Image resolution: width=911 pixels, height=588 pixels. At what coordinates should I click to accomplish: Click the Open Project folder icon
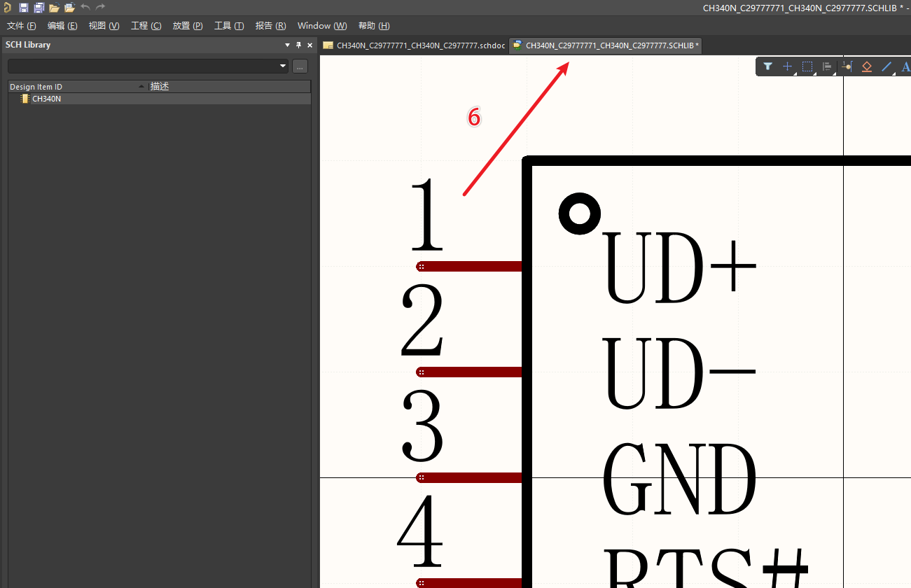pos(69,8)
